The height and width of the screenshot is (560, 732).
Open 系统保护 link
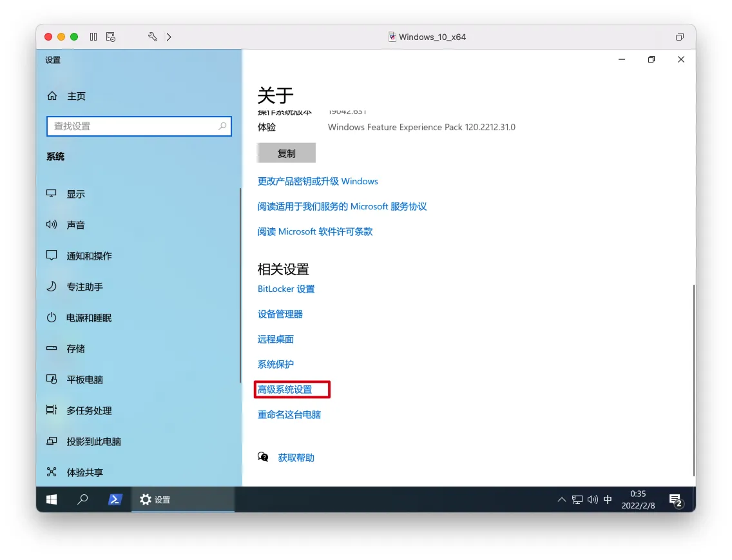(275, 364)
